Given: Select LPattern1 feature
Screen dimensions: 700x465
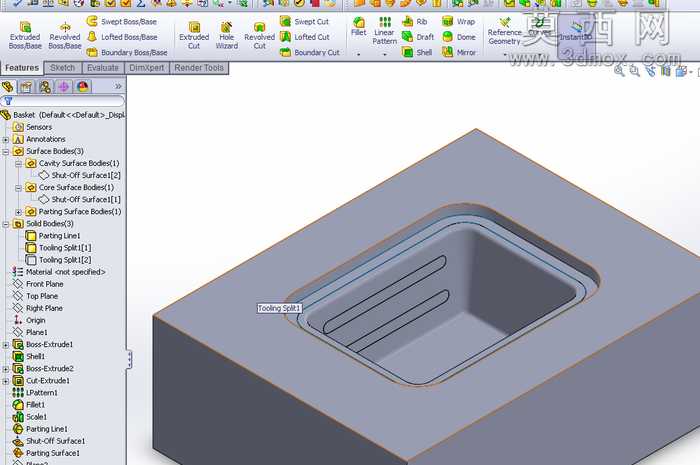Looking at the screenshot, I should 35,393.
